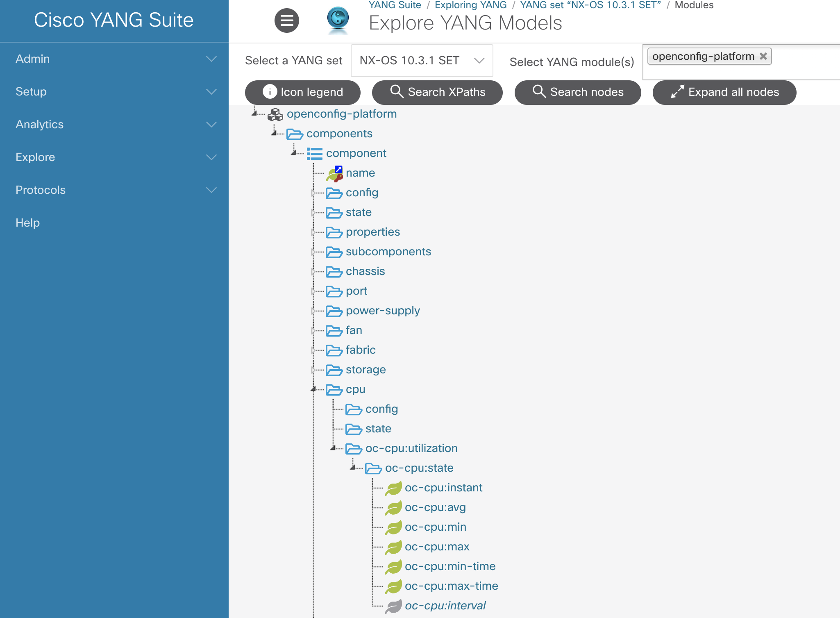
Task: Collapse the components tree node
Action: (x=274, y=133)
